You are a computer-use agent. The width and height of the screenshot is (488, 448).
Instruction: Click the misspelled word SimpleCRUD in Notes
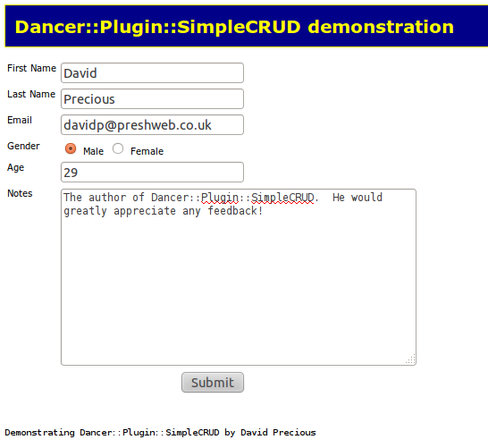(282, 198)
